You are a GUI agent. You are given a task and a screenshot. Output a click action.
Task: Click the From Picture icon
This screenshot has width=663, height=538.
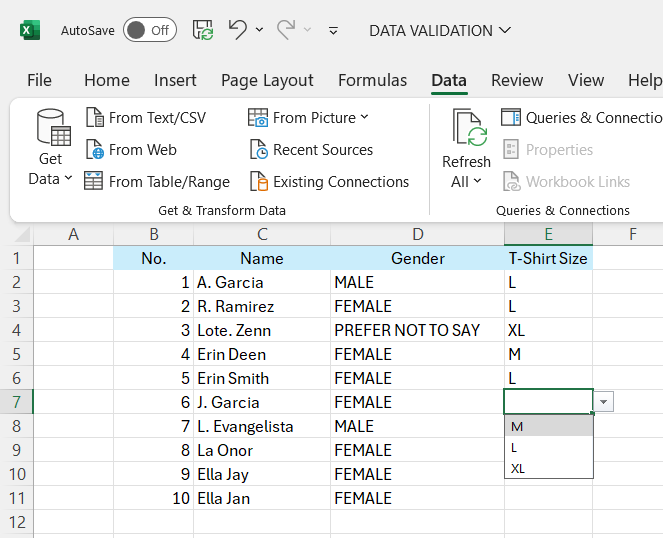pos(258,118)
